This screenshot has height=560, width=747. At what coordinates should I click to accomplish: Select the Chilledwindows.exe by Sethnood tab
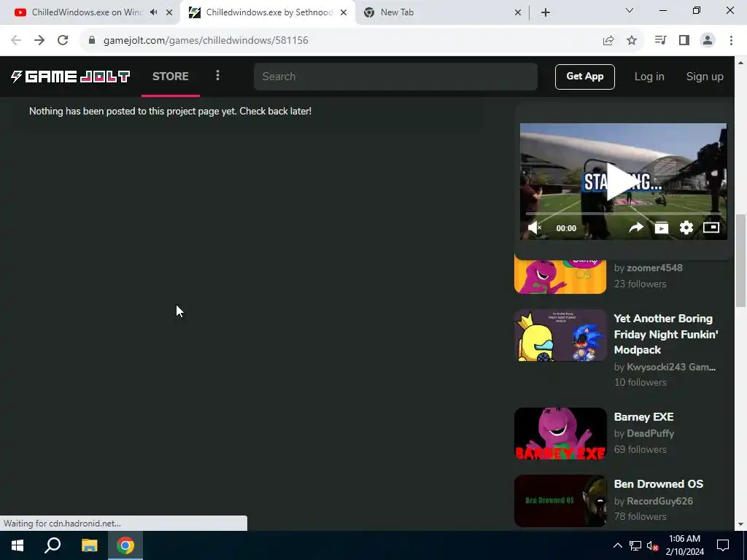coord(268,12)
